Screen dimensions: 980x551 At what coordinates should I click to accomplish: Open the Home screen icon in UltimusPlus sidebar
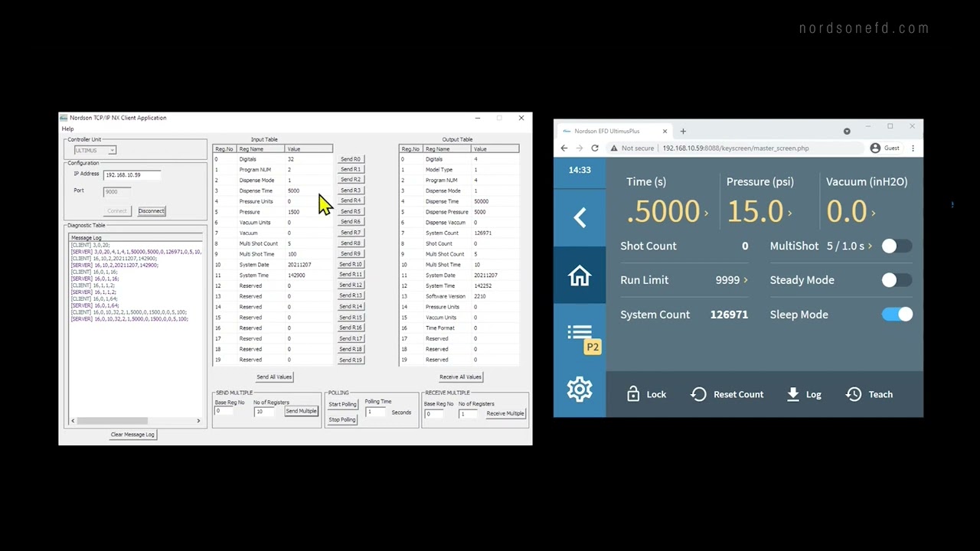click(580, 275)
